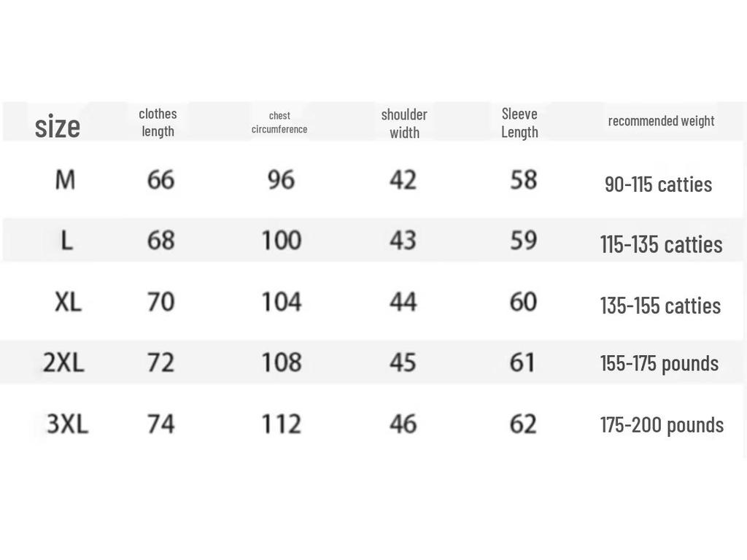Click the 'shoulder width' column header
Viewport: 747px width, 560px height.
click(404, 123)
